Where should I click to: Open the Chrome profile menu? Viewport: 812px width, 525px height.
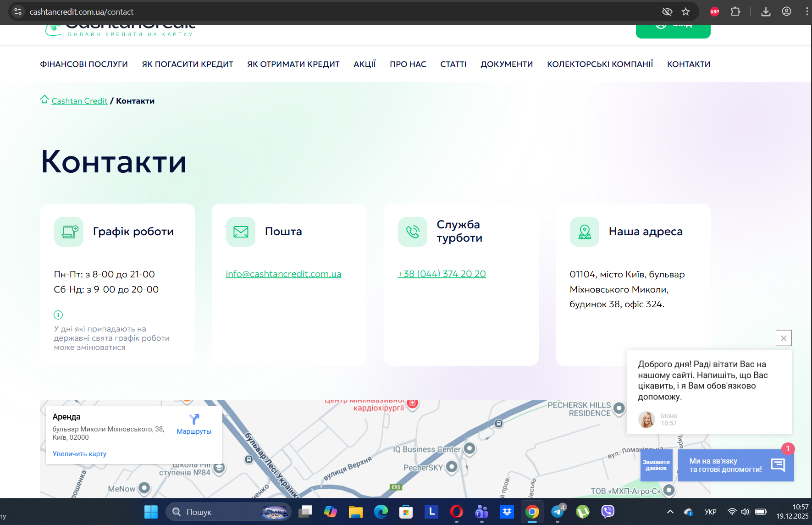point(786,11)
